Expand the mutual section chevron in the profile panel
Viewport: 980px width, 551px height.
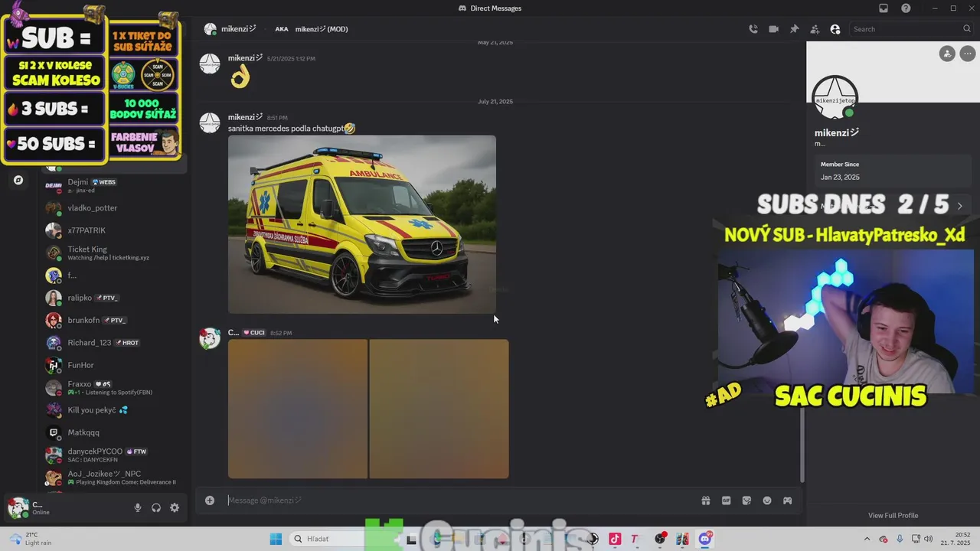pyautogui.click(x=959, y=206)
